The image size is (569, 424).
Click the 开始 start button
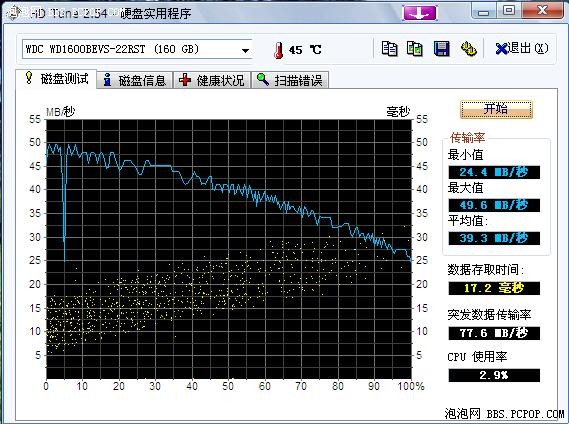(x=496, y=109)
